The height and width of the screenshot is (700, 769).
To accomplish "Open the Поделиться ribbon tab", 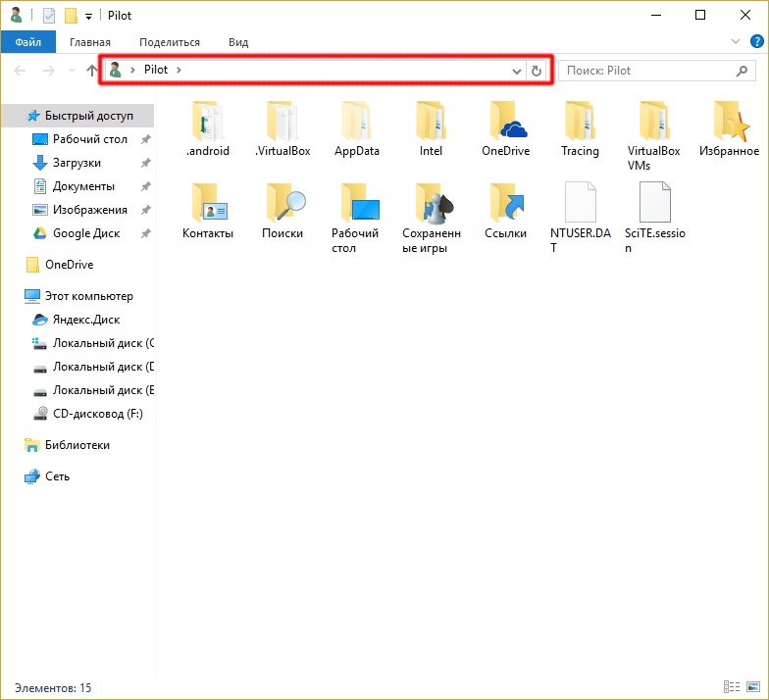I will (x=170, y=42).
